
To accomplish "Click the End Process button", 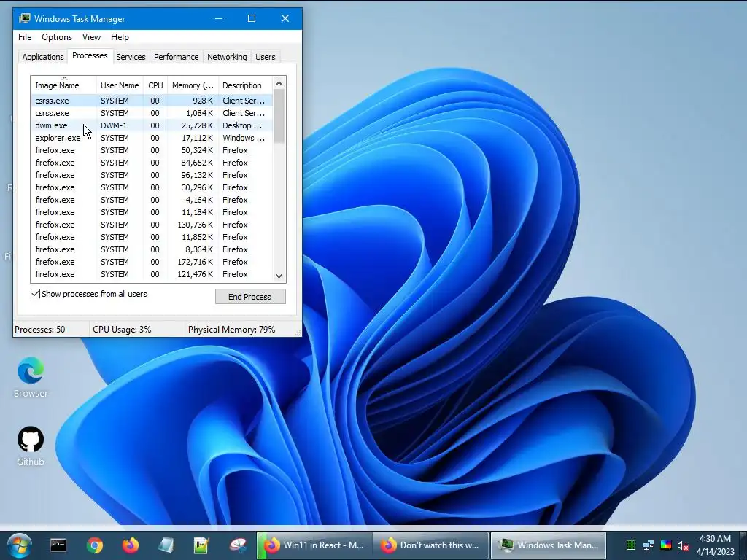I will 250,297.
